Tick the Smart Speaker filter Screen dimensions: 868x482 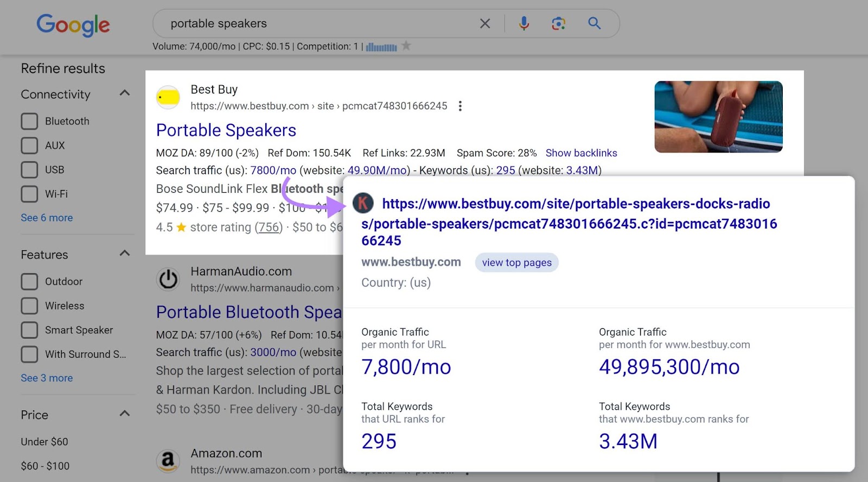pos(29,330)
